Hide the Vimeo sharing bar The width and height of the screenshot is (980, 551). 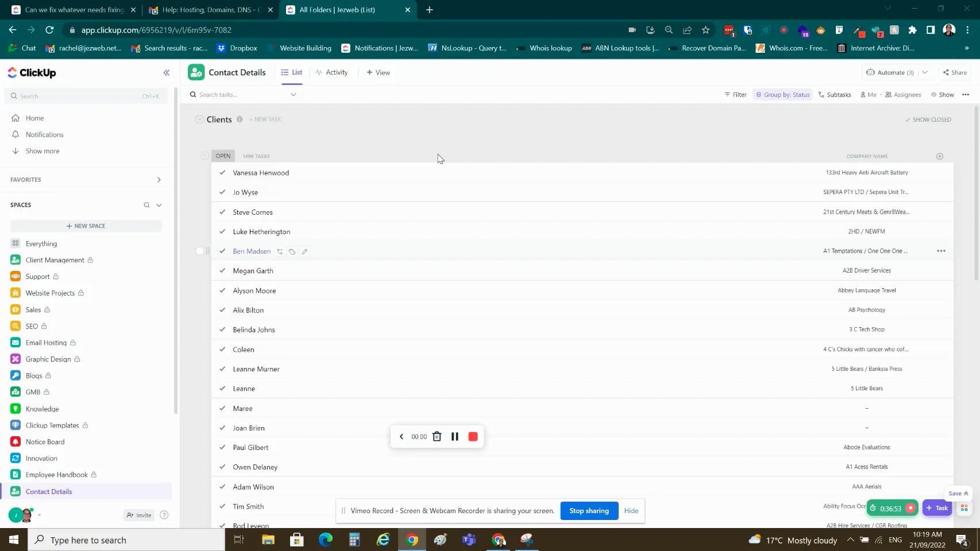click(x=631, y=511)
